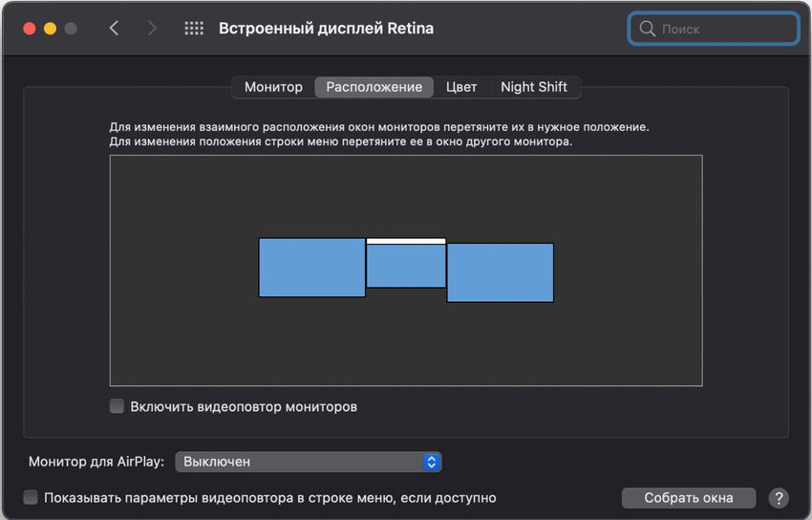The width and height of the screenshot is (812, 520).
Task: Expand the Монитор для AirPlay dropdown
Action: click(x=308, y=462)
